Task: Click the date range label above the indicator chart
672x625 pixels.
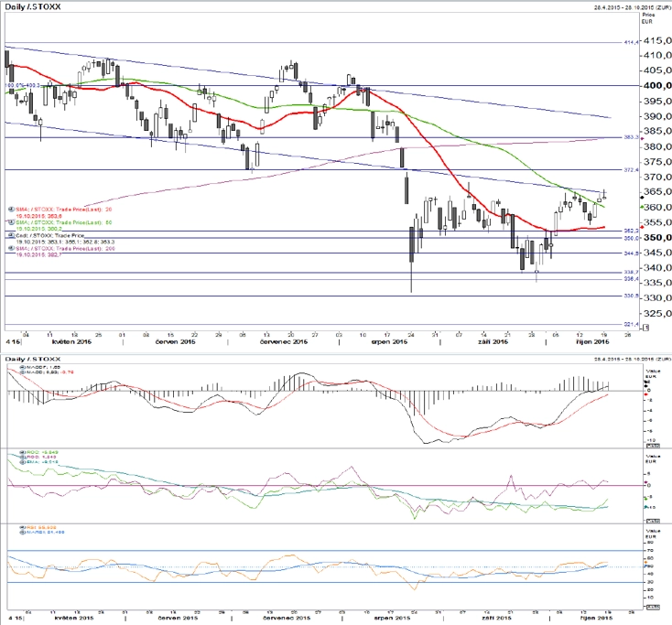Action: point(632,359)
